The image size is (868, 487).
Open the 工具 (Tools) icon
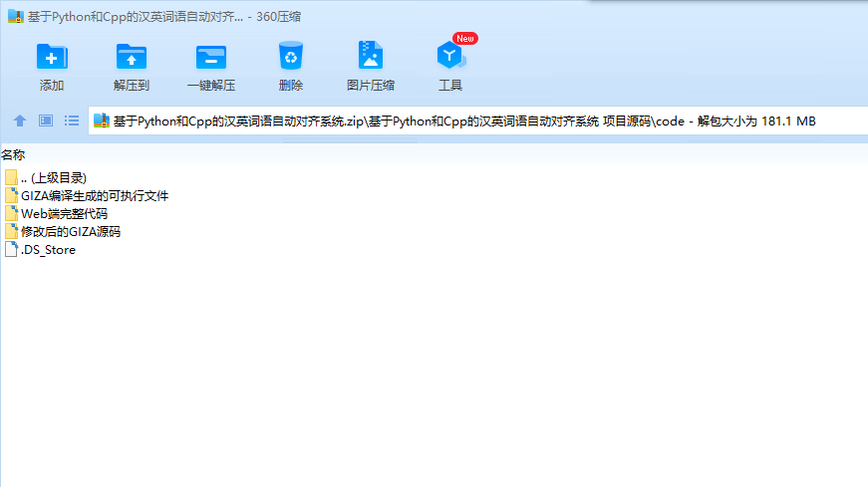(x=450, y=56)
